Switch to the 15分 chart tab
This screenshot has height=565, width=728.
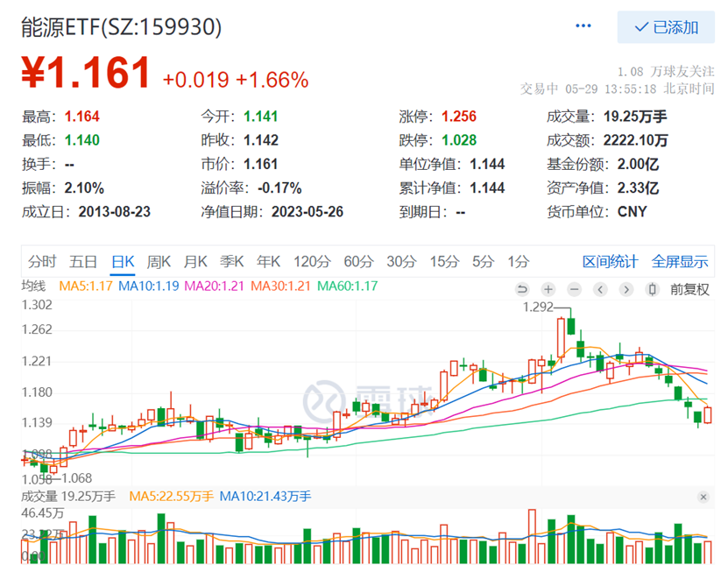click(x=444, y=262)
